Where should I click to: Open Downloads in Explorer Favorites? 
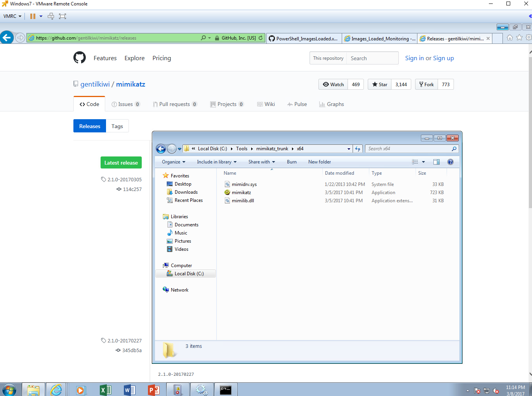pos(186,192)
